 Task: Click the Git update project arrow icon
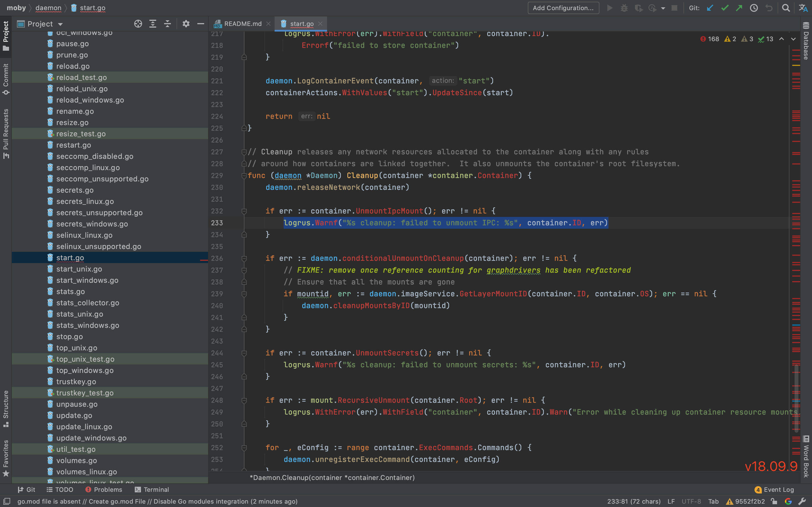(710, 8)
